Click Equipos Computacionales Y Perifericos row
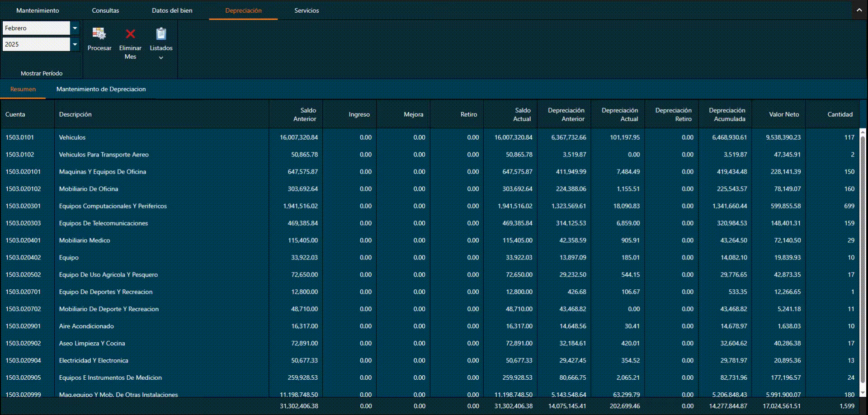Viewport: 868px width, 415px height. 429,206
